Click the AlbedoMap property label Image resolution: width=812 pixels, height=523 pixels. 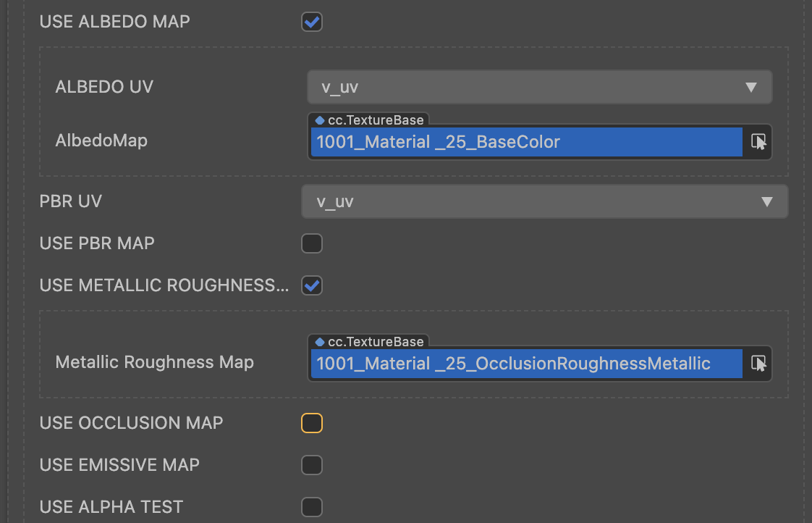tap(101, 141)
